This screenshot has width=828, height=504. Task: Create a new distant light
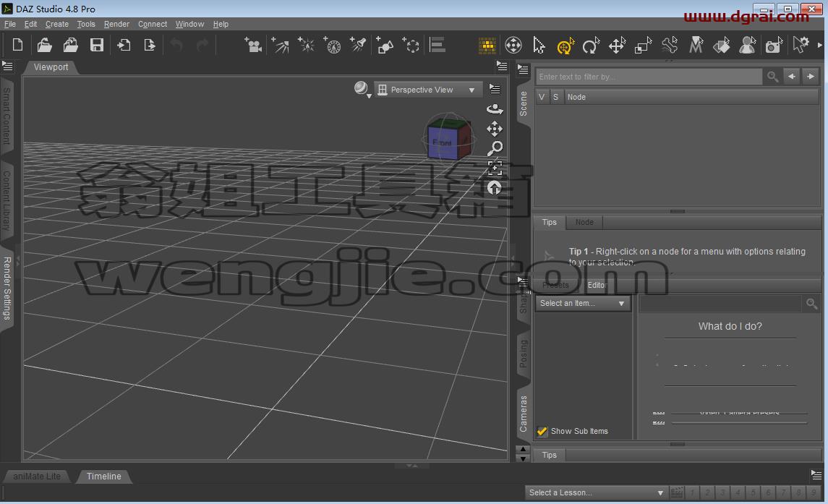pos(280,46)
